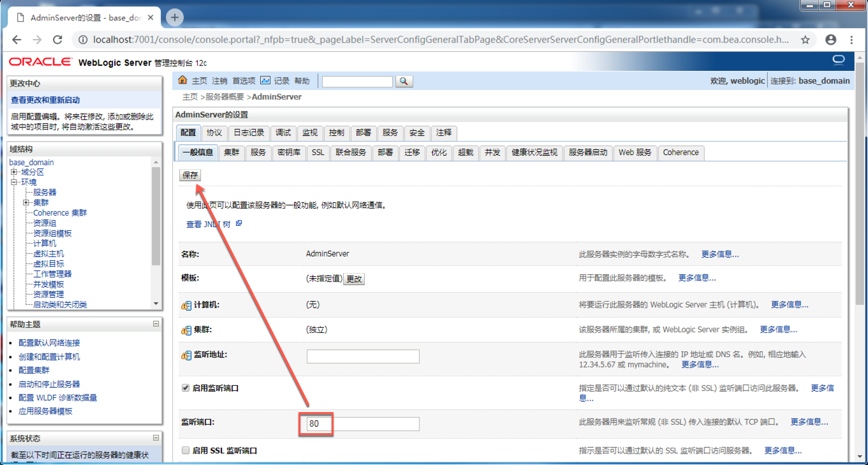This screenshot has width=868, height=465.
Task: Reload the page with the refresh icon
Action: tap(57, 40)
